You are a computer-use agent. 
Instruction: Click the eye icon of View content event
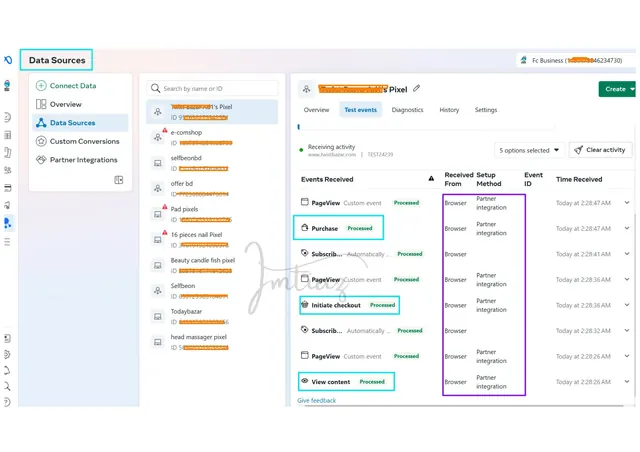[304, 381]
